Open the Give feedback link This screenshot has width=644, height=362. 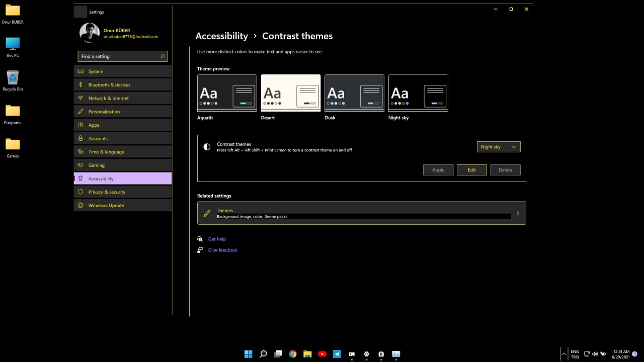(222, 250)
